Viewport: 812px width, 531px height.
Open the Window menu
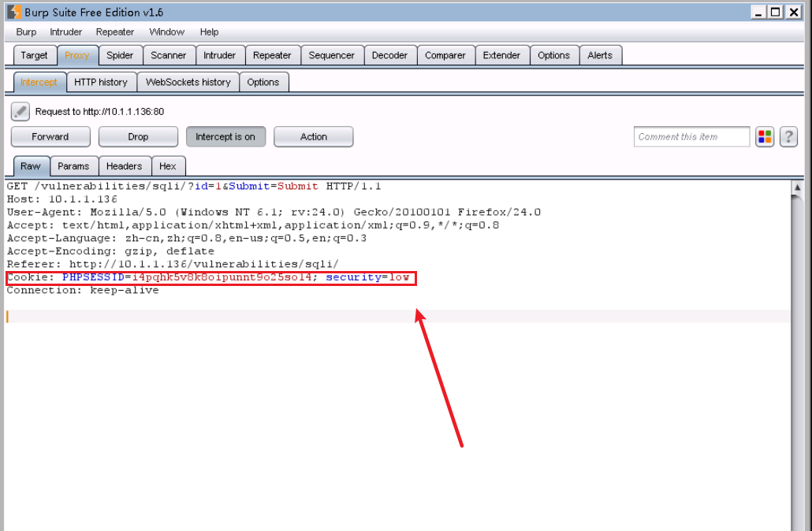click(167, 32)
